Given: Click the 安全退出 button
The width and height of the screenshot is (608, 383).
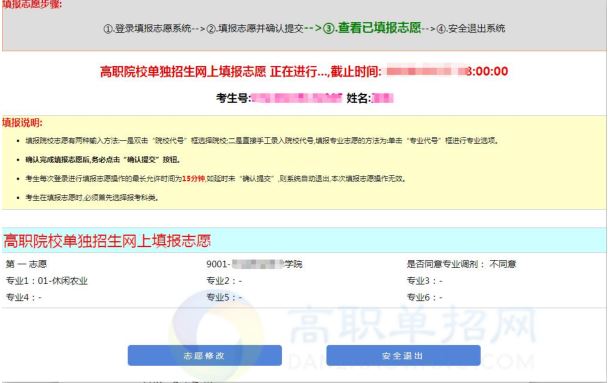Looking at the screenshot, I should [x=403, y=355].
